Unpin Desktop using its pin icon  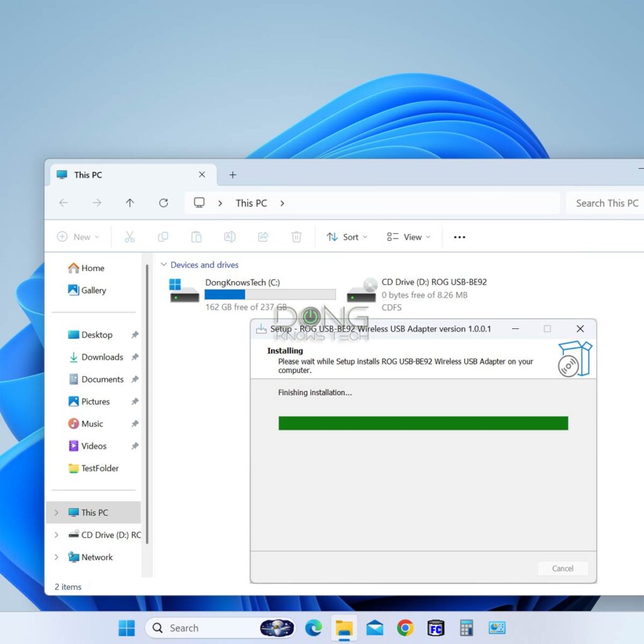pyautogui.click(x=135, y=335)
